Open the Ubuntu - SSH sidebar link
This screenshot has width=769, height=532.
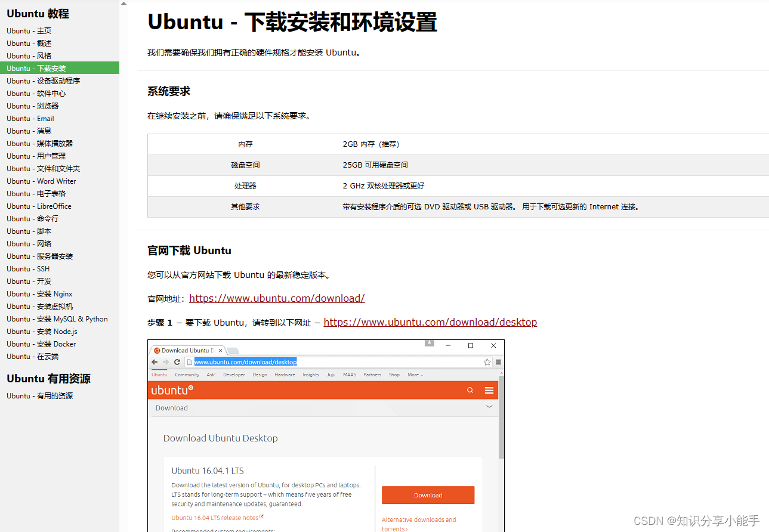click(x=28, y=268)
